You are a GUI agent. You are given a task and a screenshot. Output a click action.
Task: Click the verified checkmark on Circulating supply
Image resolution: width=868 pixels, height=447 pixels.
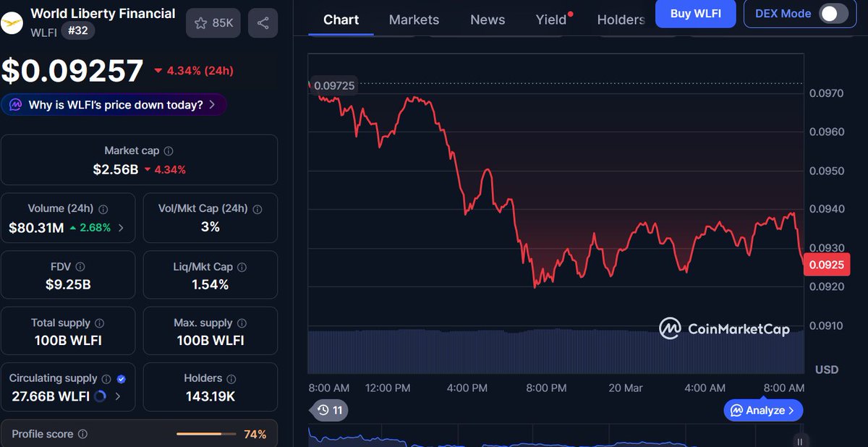(120, 378)
